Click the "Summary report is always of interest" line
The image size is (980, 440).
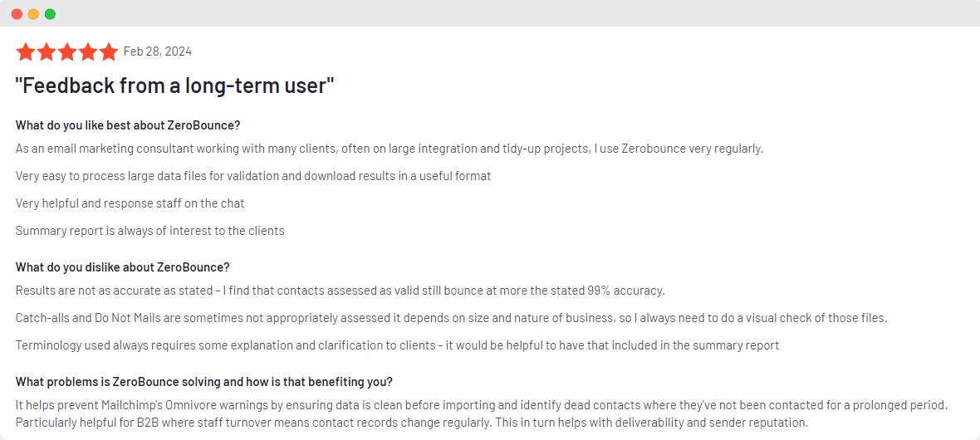[149, 231]
